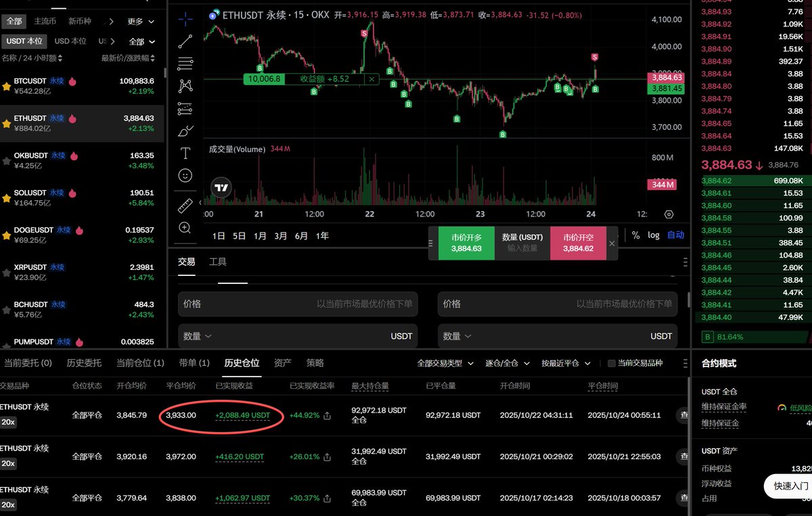Open 当前委托 (0) tab
The image size is (812, 516).
click(x=28, y=363)
